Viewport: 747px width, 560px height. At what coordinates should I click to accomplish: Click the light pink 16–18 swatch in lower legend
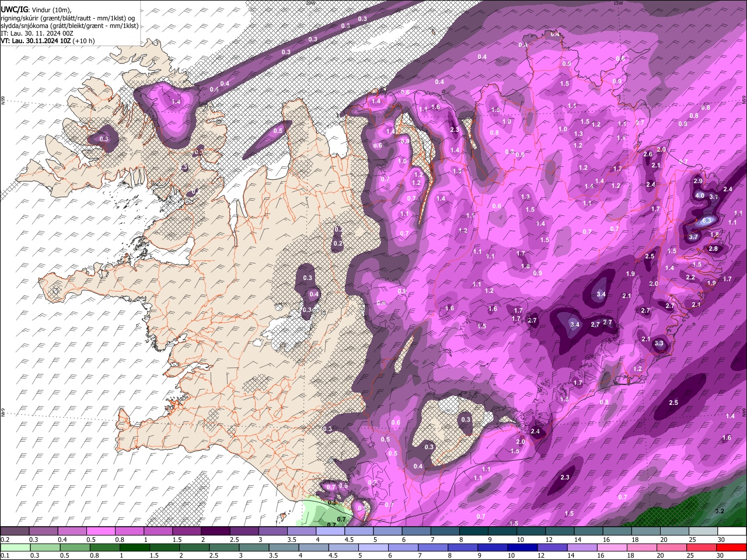click(612, 548)
